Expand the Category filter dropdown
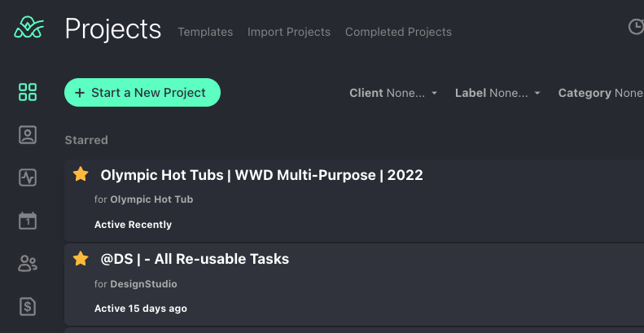This screenshot has height=333, width=644. pos(601,93)
